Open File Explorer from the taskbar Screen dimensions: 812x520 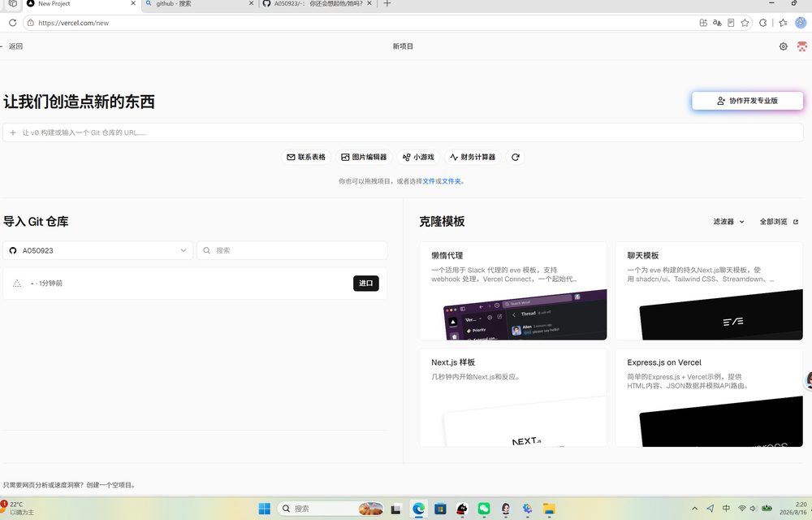(549, 509)
